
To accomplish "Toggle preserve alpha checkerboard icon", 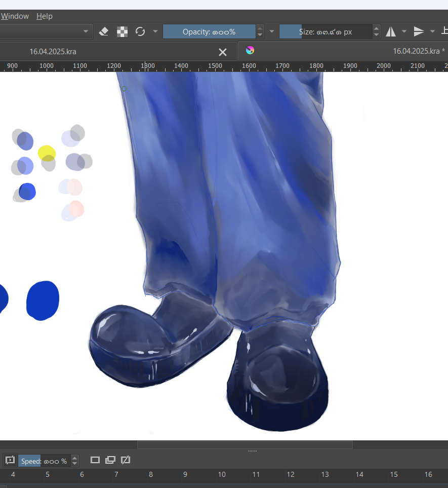I will tap(123, 32).
